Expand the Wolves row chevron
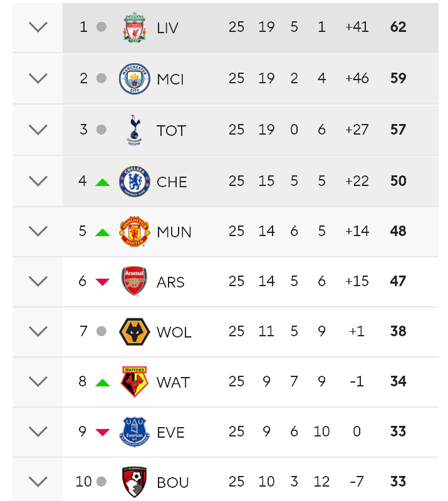448x501 pixels. [38, 331]
